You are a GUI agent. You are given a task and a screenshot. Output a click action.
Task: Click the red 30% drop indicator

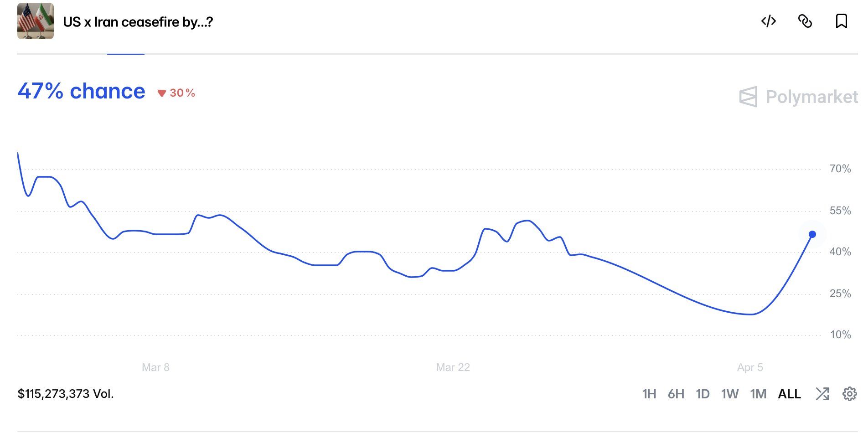[176, 93]
